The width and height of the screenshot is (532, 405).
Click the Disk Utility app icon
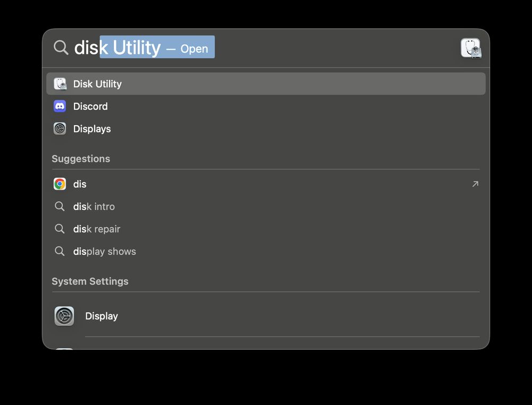point(60,84)
